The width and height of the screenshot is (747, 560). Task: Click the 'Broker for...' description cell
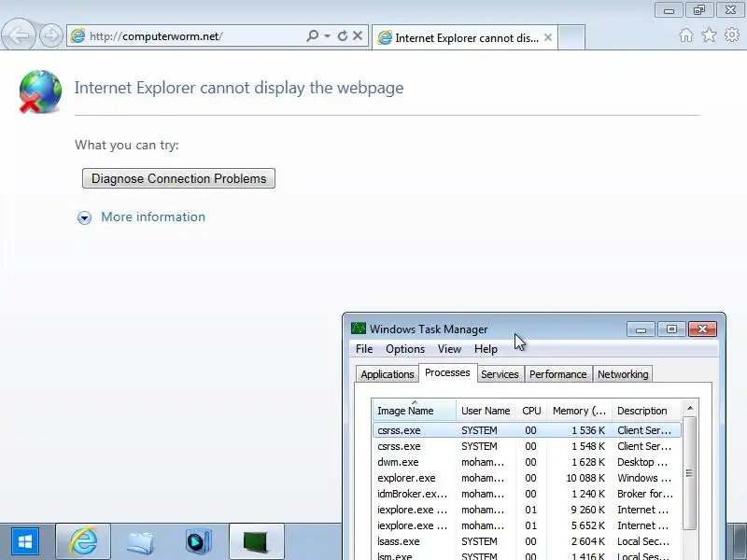pos(645,494)
